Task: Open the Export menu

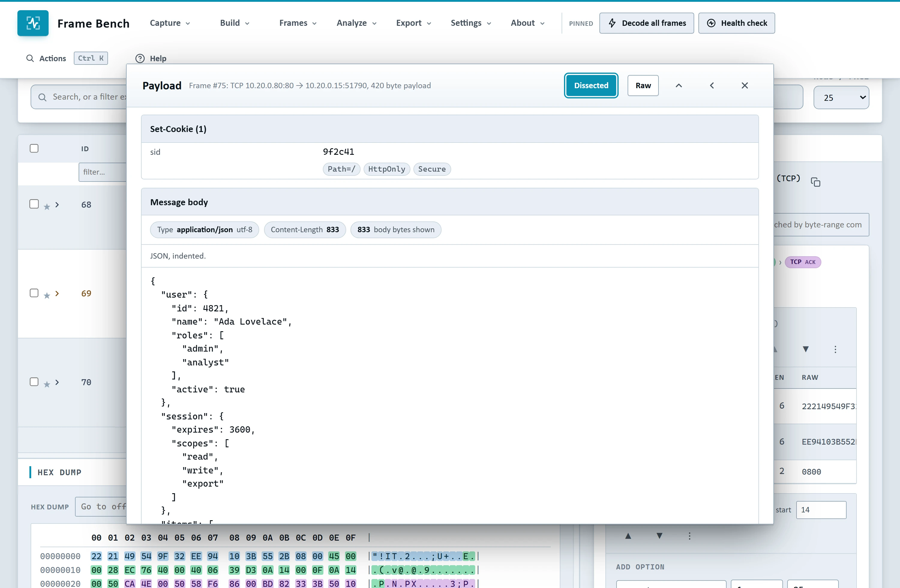Action: pos(414,23)
